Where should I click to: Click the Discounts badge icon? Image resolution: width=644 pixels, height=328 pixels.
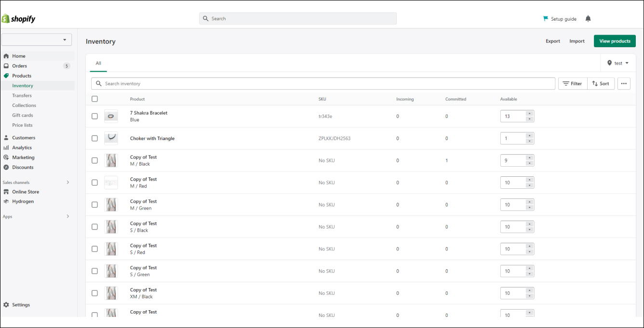click(6, 167)
